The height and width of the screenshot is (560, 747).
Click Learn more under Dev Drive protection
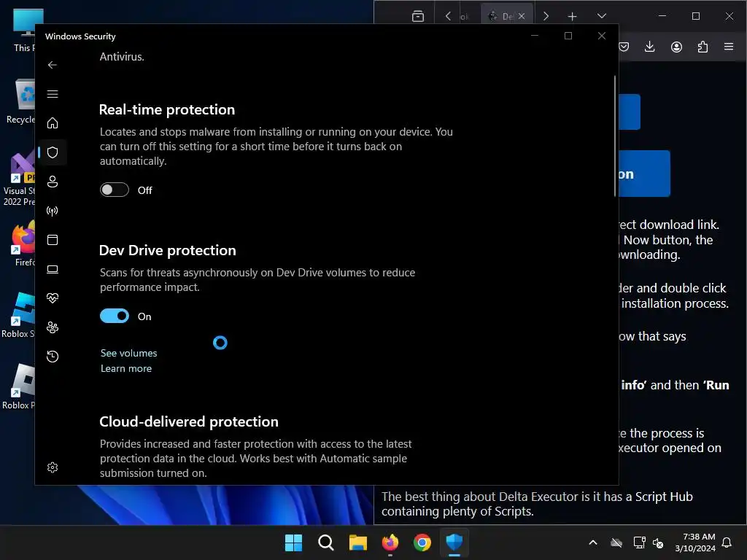[126, 368]
